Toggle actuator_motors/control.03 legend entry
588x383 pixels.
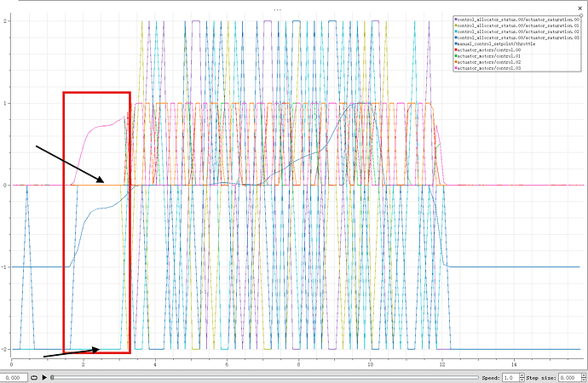pos(488,68)
